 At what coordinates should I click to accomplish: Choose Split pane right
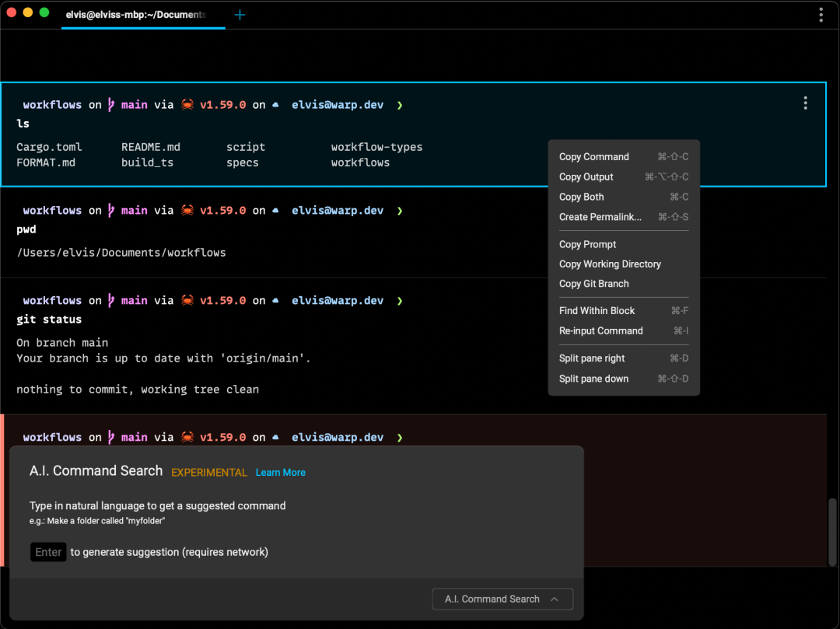(592, 358)
